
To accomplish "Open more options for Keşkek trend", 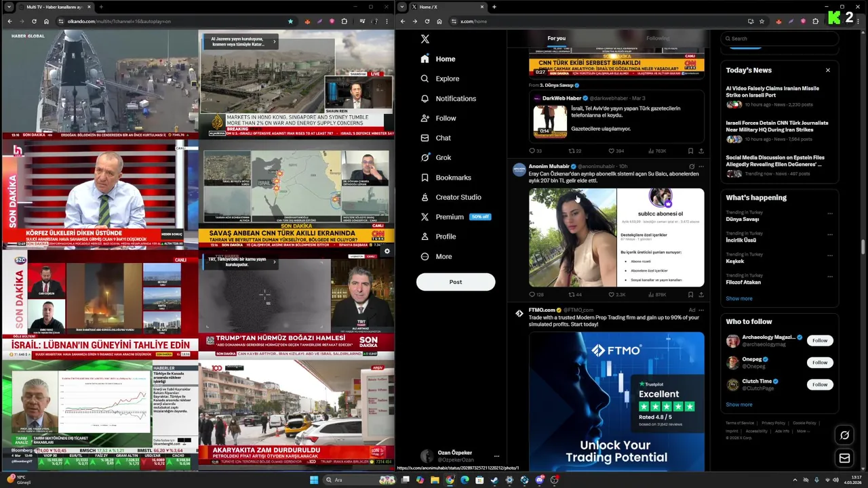I will 830,256.
